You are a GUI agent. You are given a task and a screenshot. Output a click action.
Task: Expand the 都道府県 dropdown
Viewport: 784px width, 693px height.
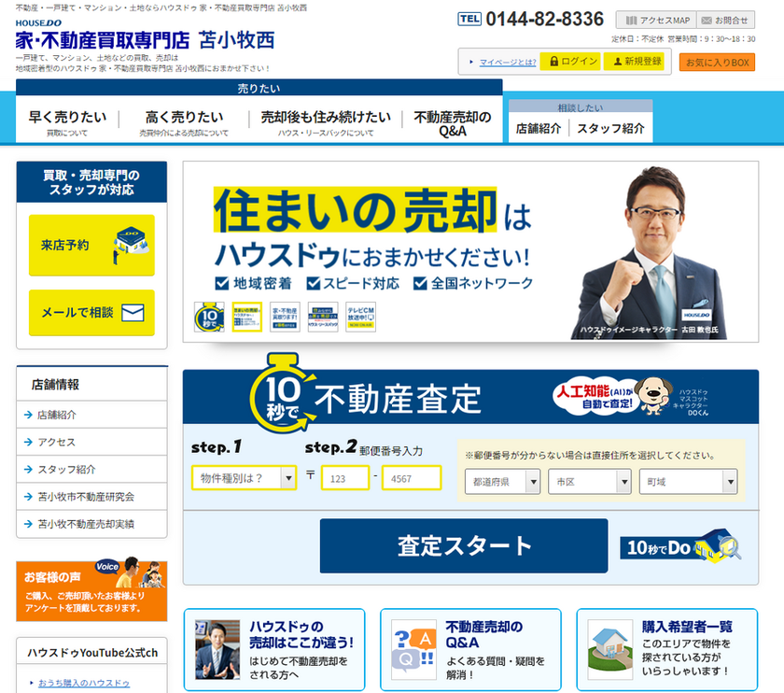502,481
